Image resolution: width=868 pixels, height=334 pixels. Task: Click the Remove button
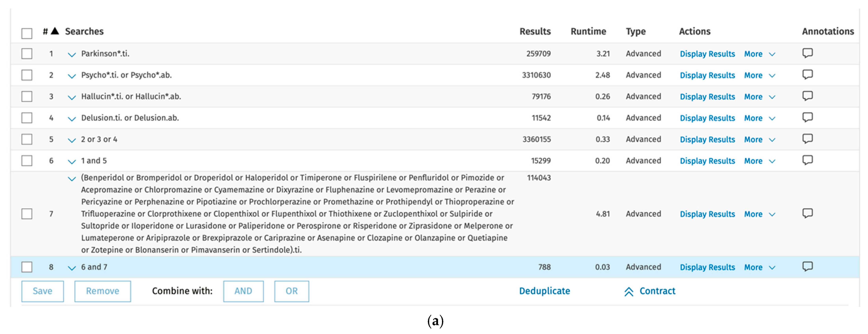point(103,291)
